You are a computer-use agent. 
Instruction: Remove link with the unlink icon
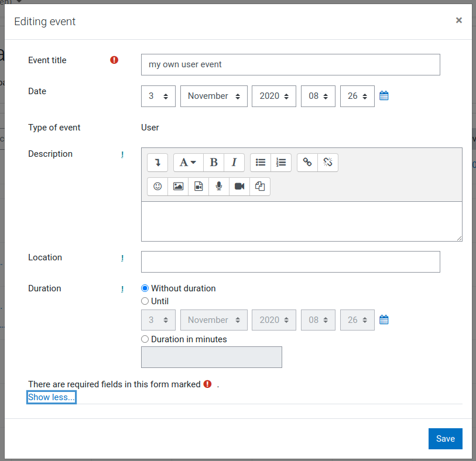328,163
